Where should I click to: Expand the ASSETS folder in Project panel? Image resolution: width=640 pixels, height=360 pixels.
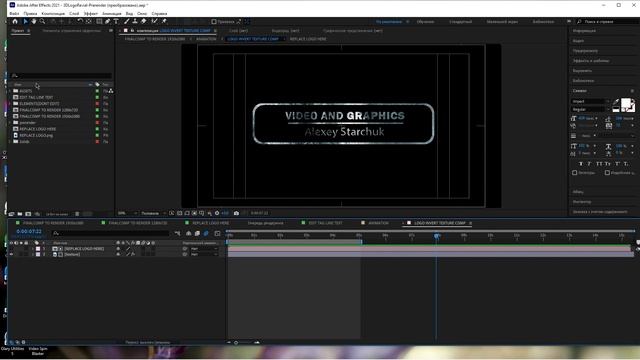(10, 91)
